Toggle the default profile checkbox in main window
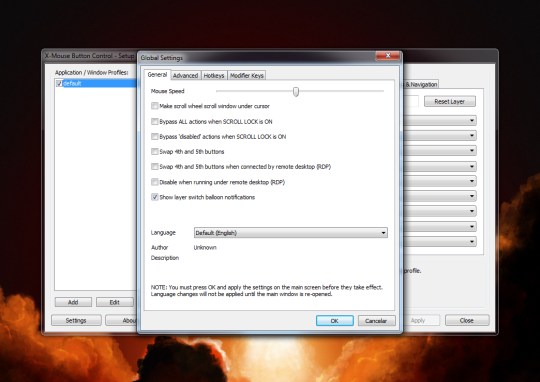The image size is (540, 382). pyautogui.click(x=59, y=83)
